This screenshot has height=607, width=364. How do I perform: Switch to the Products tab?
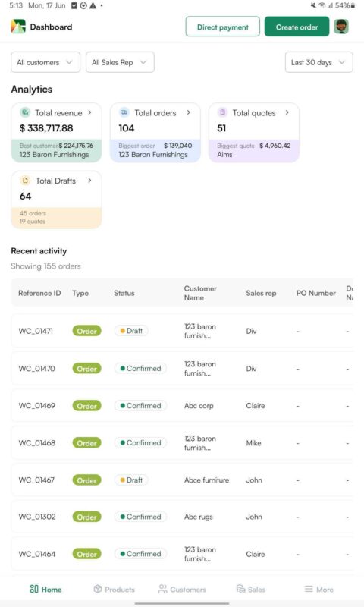coord(114,590)
